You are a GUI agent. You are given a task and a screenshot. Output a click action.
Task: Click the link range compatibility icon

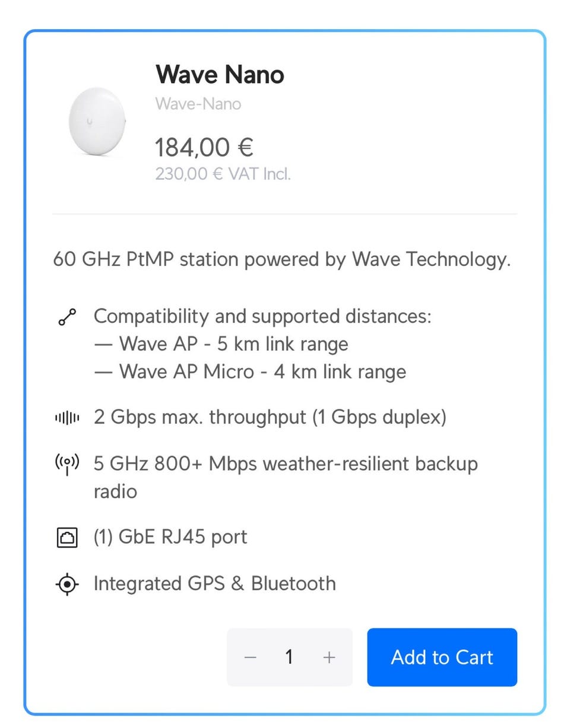coord(67,317)
